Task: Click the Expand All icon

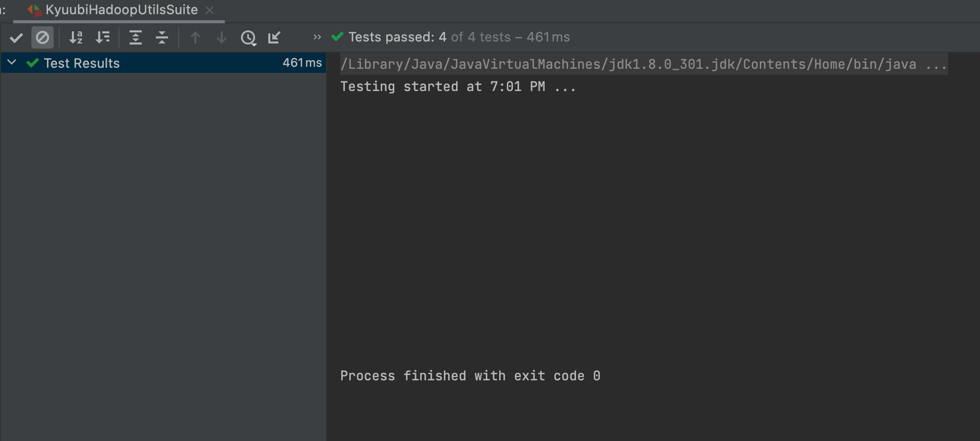Action: point(135,37)
